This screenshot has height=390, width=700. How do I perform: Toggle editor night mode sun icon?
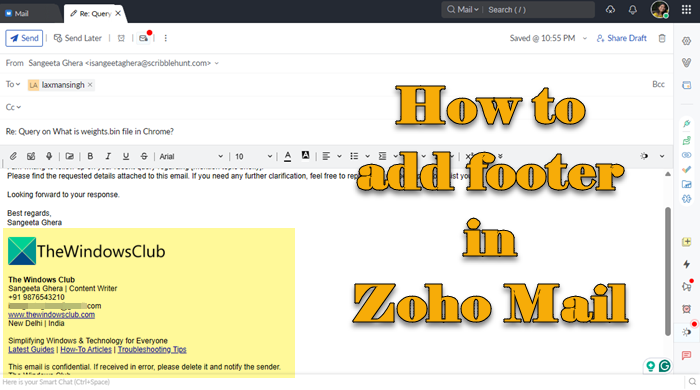pyautogui.click(x=644, y=156)
